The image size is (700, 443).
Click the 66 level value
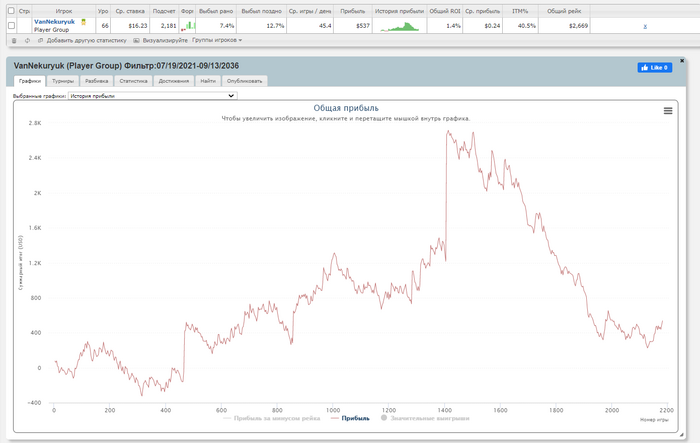click(x=105, y=26)
